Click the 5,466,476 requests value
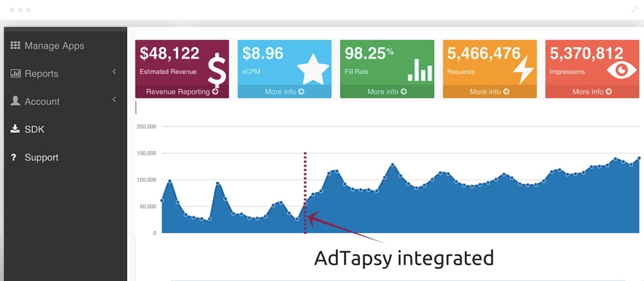Viewport: 644px width, 281px height. 484,53
